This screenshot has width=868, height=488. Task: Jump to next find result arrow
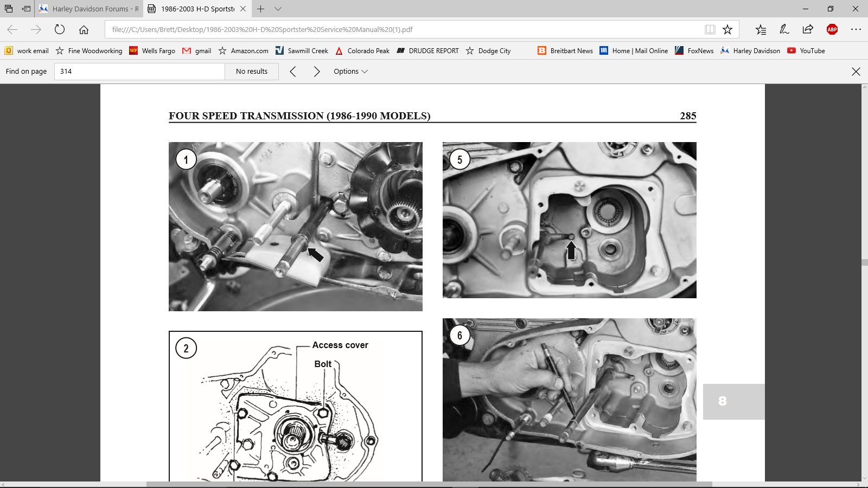coord(317,72)
